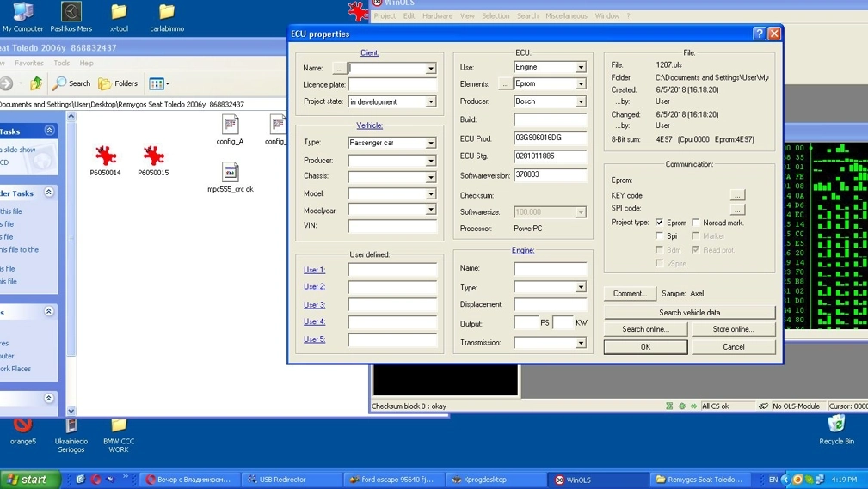This screenshot has height=489, width=868.
Task: Open Project state dropdown
Action: tap(431, 101)
